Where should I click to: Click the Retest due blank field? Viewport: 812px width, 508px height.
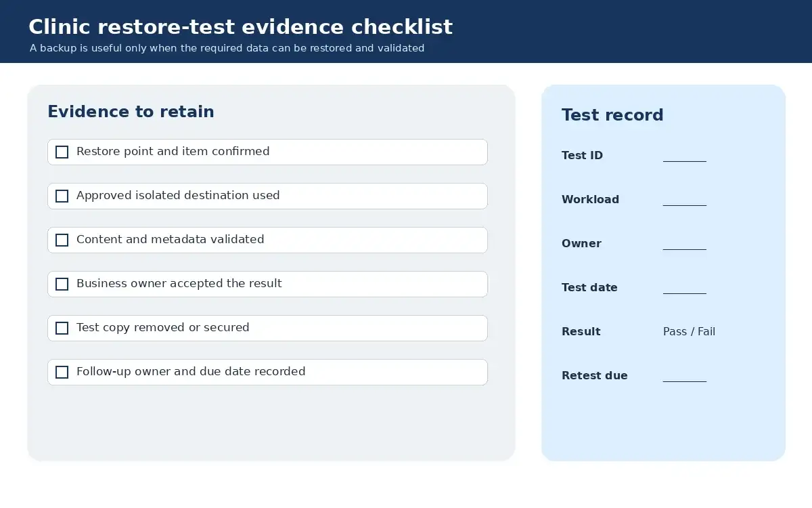pos(684,377)
